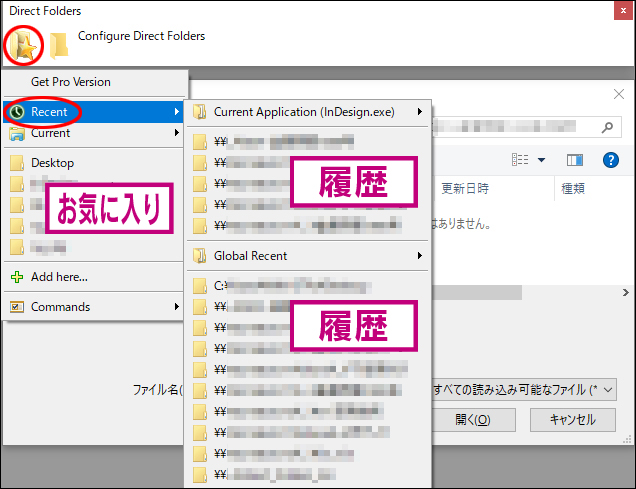Expand the Recent submenu arrow
Viewport: 636px width, 489px height.
pyautogui.click(x=177, y=112)
